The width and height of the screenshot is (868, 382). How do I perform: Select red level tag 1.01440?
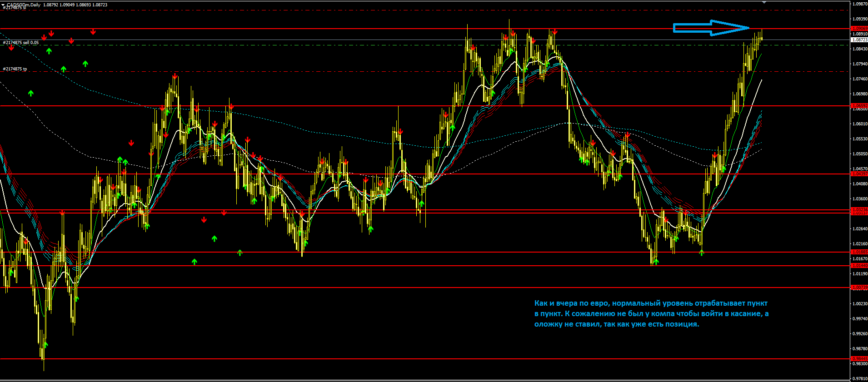tap(859, 266)
